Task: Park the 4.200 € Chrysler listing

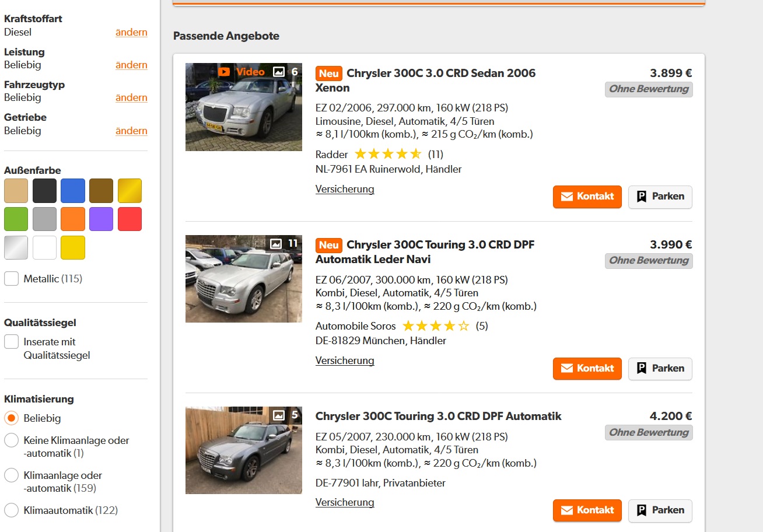Action: pyautogui.click(x=660, y=510)
